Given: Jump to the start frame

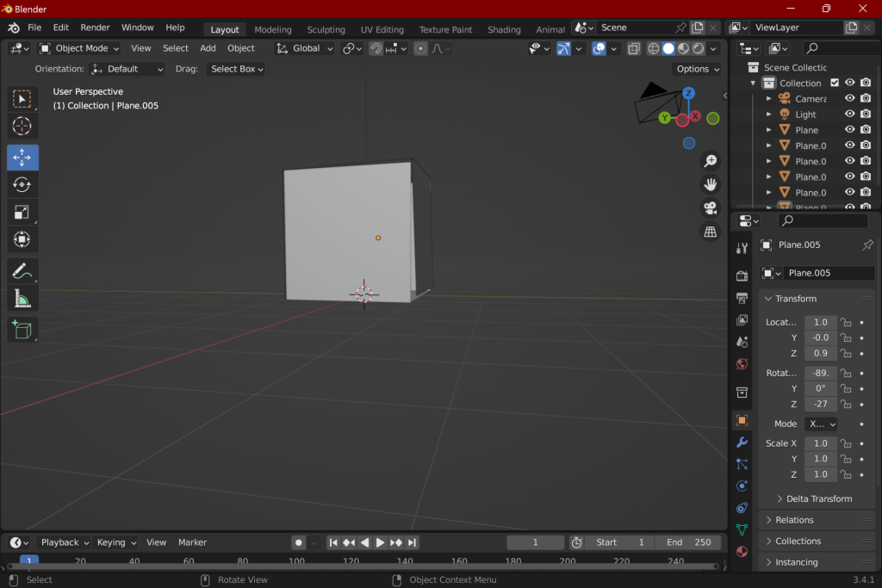Looking at the screenshot, I should click(333, 542).
